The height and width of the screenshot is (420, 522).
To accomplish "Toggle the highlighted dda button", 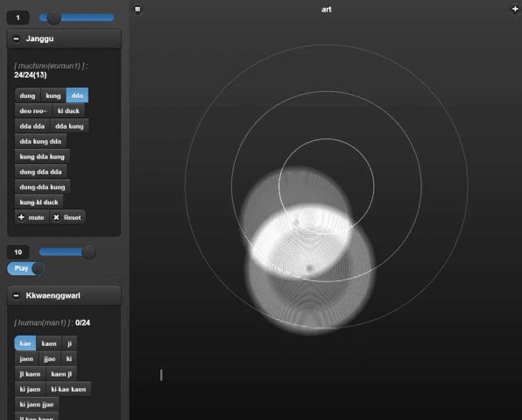I will point(77,96).
